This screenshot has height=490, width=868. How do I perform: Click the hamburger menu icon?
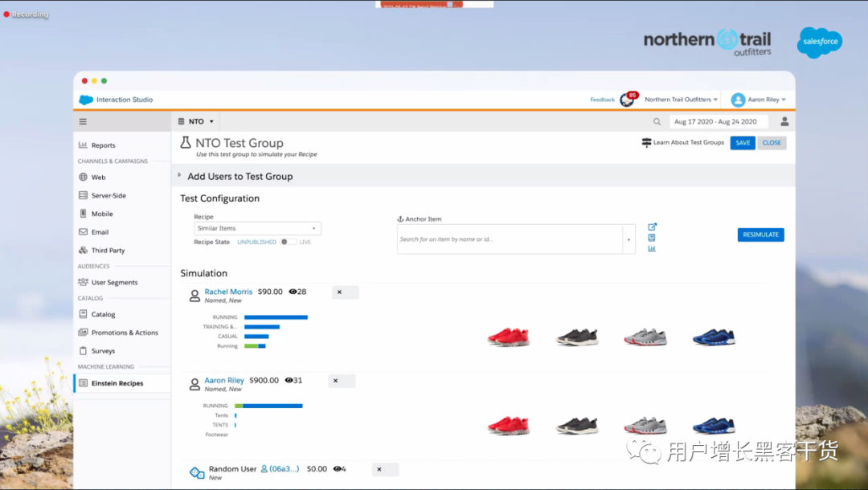tap(83, 121)
